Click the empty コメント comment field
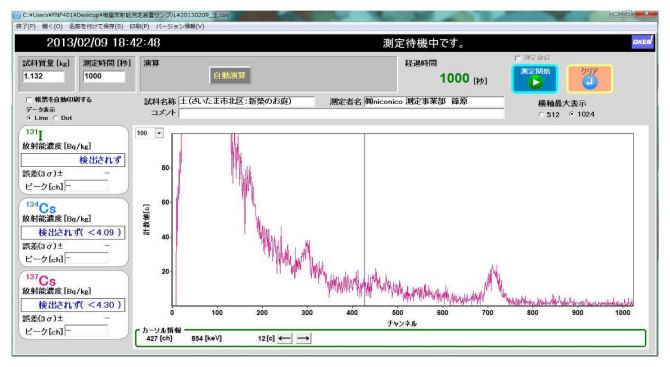The image size is (670, 367). (x=341, y=113)
